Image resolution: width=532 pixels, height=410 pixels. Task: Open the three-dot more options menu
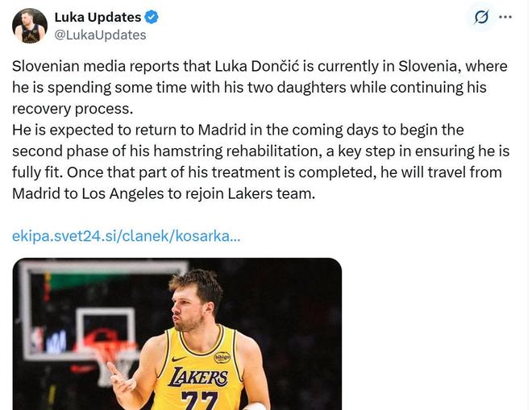505,17
